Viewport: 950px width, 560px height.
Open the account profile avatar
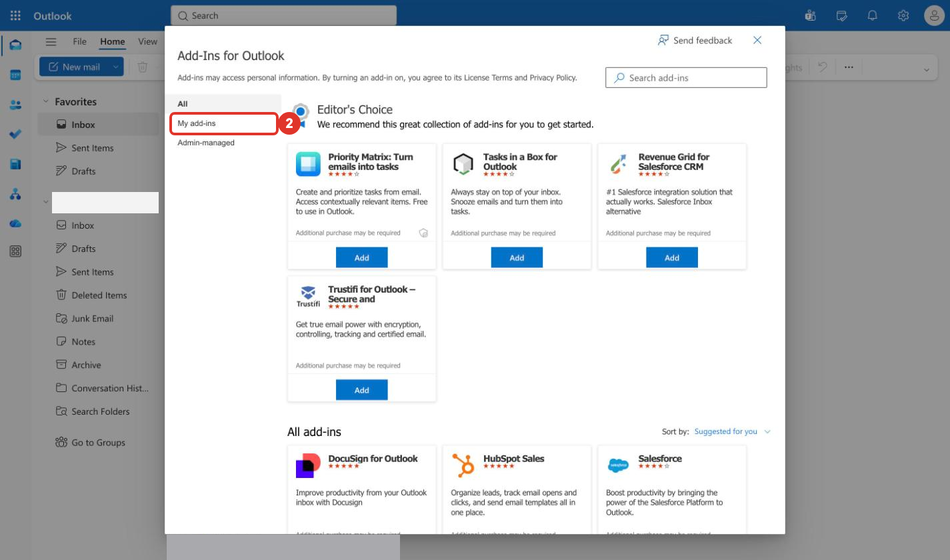[934, 15]
